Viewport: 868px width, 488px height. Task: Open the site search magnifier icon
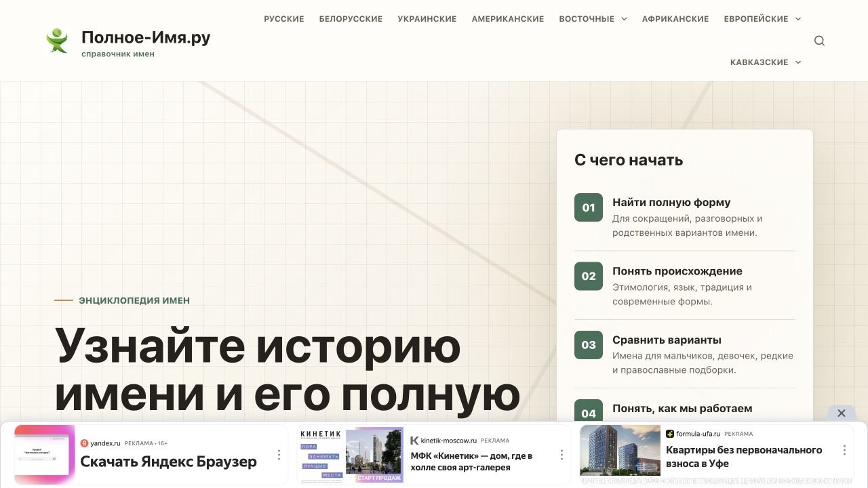click(x=819, y=41)
